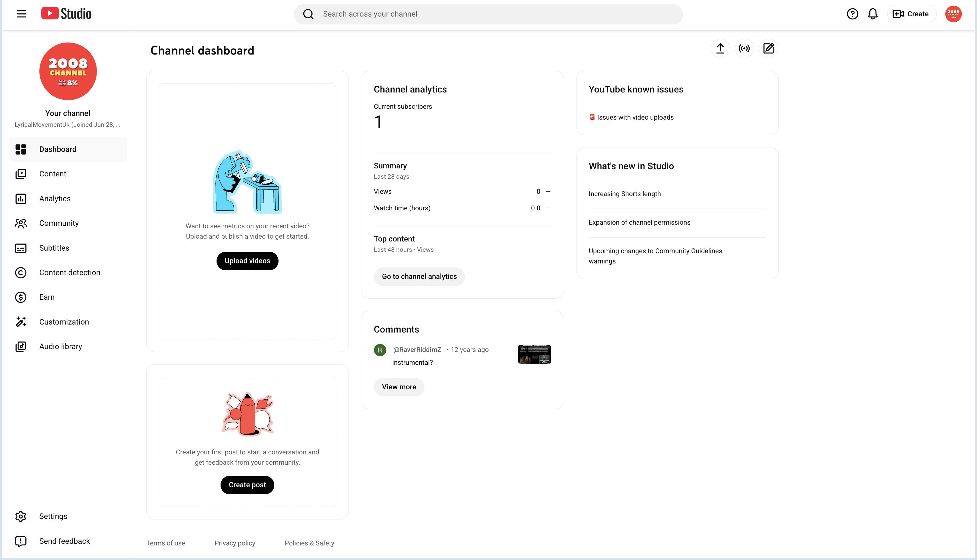Click the Create button in the top bar

(911, 14)
